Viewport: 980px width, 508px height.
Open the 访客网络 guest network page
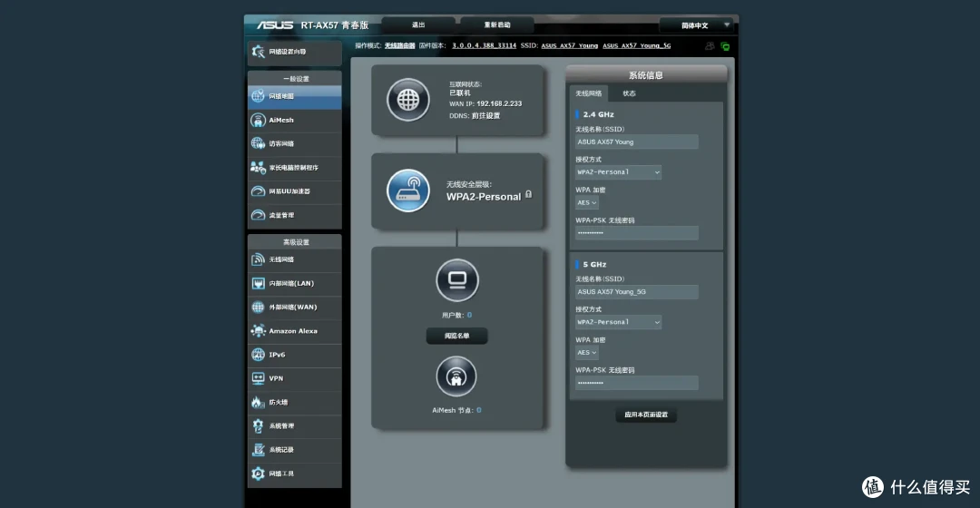[294, 143]
